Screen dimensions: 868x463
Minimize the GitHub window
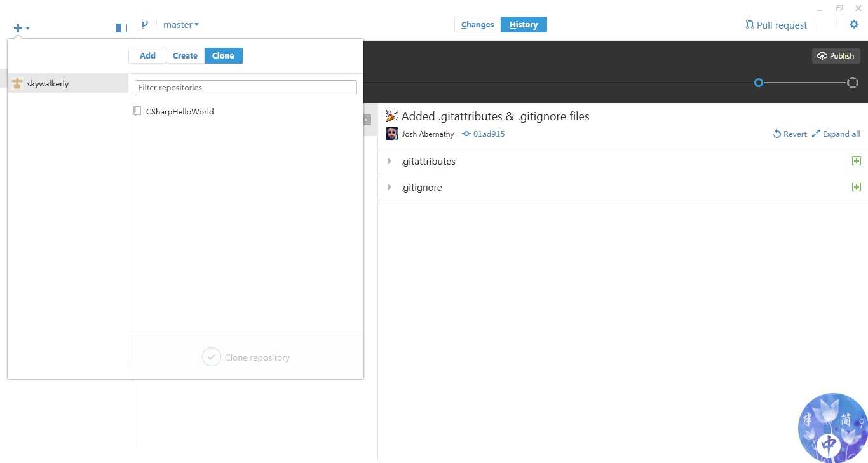820,10
